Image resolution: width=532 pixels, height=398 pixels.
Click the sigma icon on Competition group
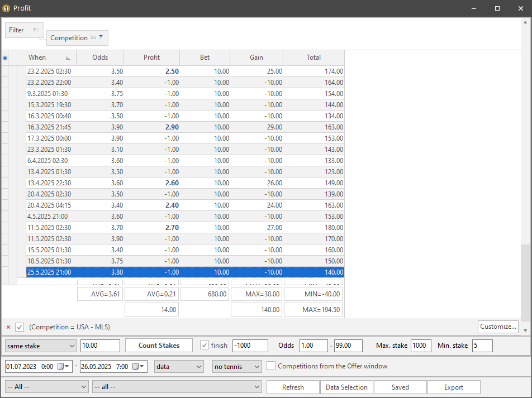(x=93, y=38)
